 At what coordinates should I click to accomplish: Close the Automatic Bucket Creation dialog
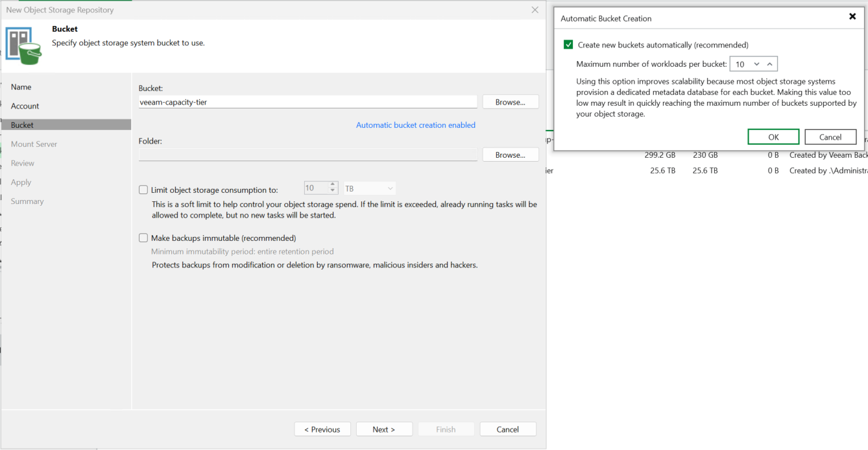[x=852, y=17]
